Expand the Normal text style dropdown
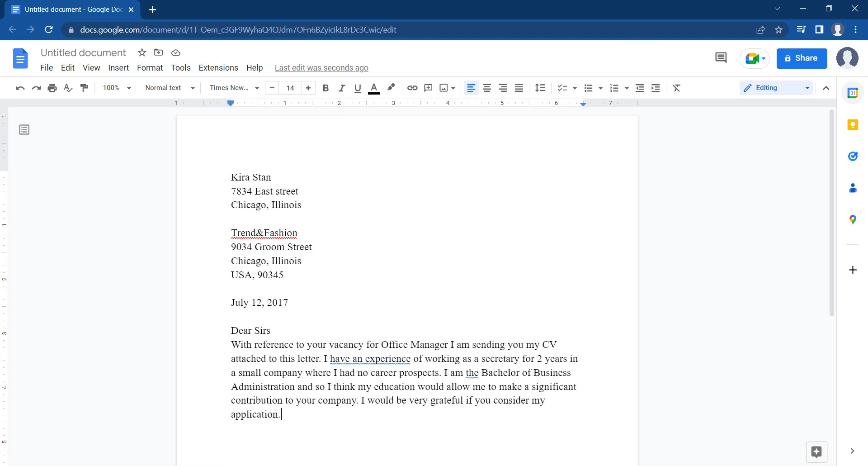Image resolution: width=868 pixels, height=466 pixels. coord(170,88)
